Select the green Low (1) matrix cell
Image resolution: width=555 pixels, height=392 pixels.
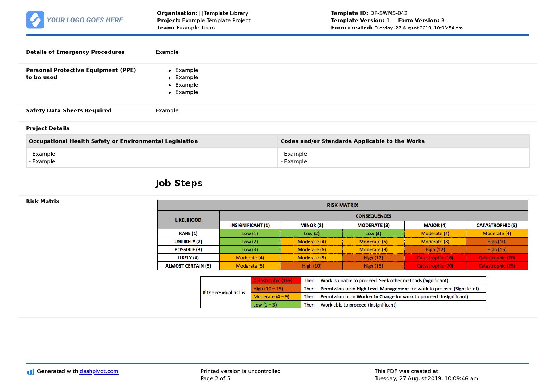250,233
